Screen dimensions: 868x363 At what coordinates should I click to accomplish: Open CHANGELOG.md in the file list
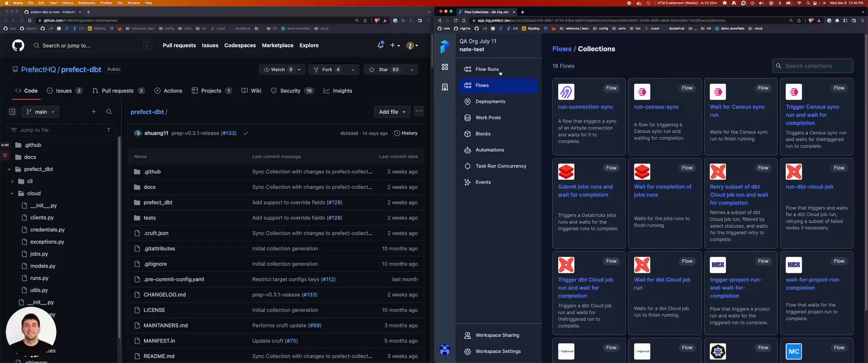[x=165, y=294]
